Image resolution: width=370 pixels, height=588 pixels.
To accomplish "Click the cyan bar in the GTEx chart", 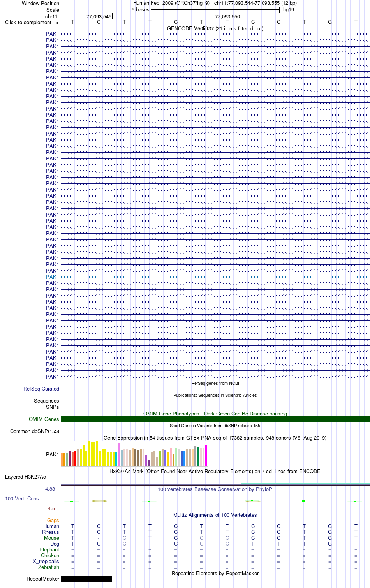I will [x=116, y=459].
